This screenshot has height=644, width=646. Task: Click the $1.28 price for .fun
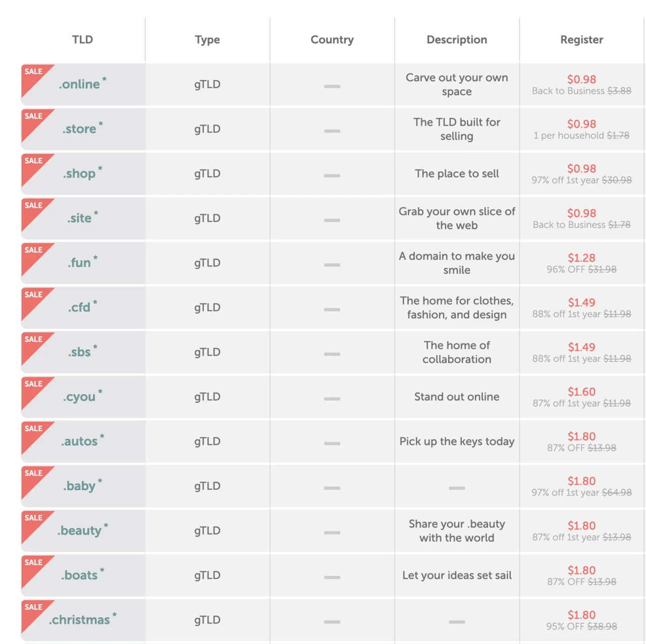pos(581,258)
